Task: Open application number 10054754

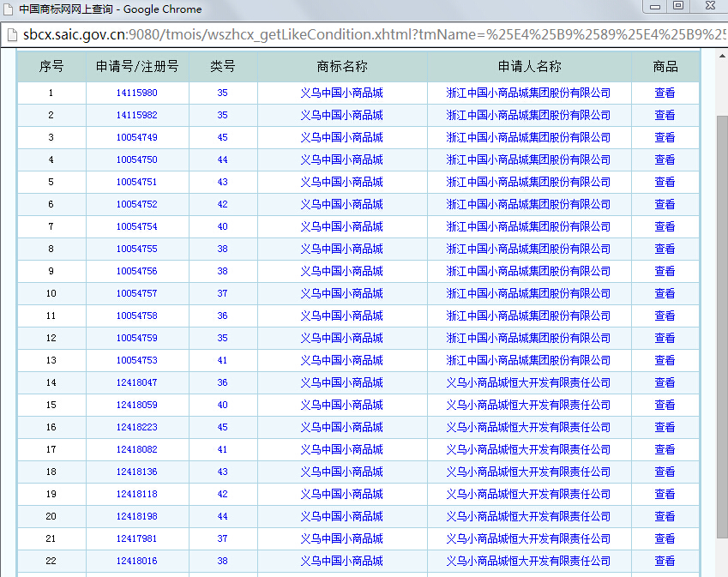Action: coord(137,226)
